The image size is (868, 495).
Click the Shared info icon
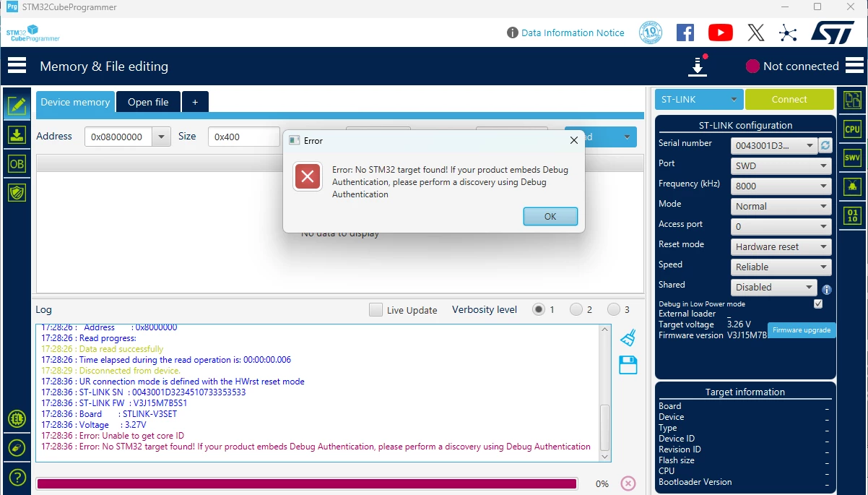[x=827, y=289]
